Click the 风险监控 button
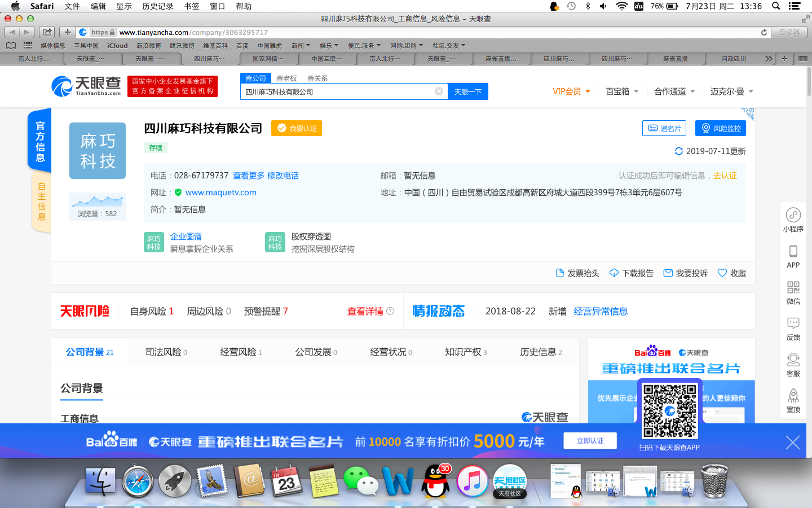 pos(721,128)
